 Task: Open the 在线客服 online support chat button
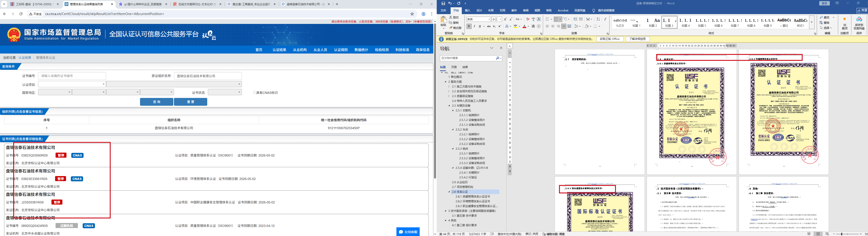pos(408,232)
